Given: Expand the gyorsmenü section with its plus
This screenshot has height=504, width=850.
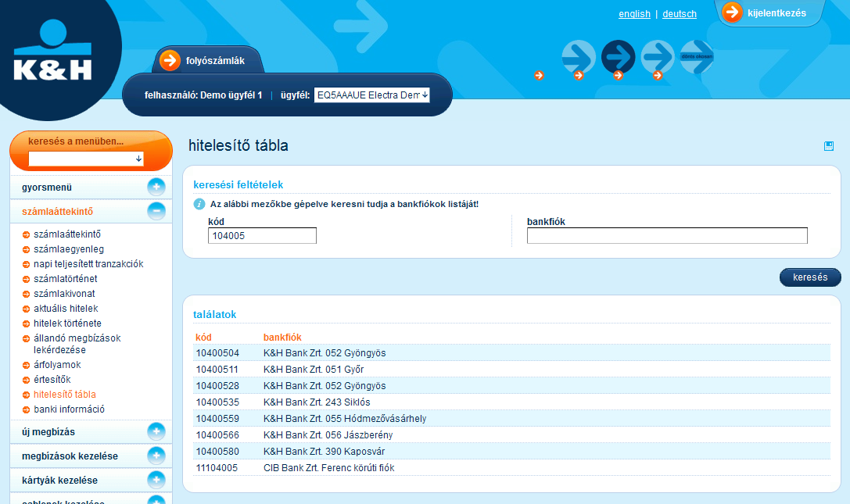Looking at the screenshot, I should (156, 187).
